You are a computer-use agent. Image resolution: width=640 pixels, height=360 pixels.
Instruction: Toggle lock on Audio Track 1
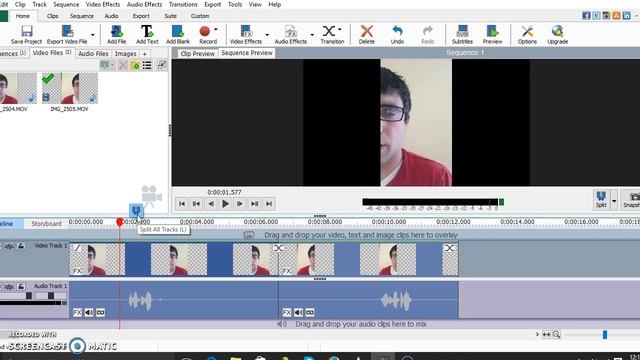pyautogui.click(x=21, y=287)
